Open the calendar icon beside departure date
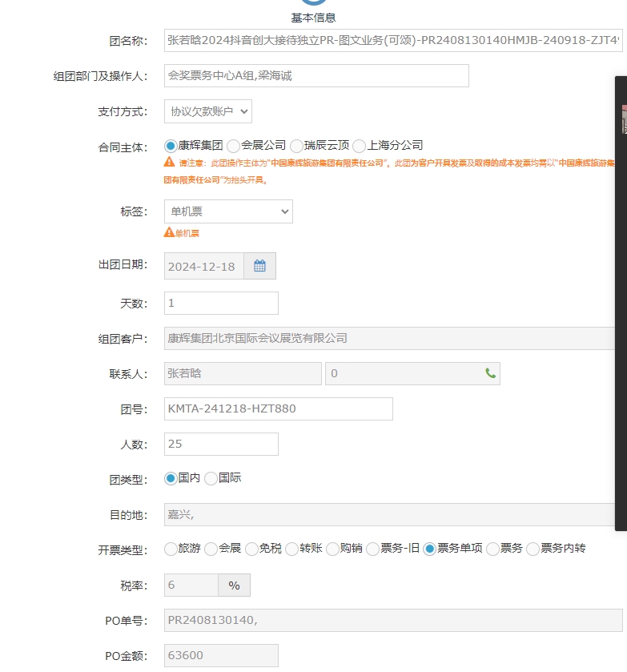 point(259,266)
